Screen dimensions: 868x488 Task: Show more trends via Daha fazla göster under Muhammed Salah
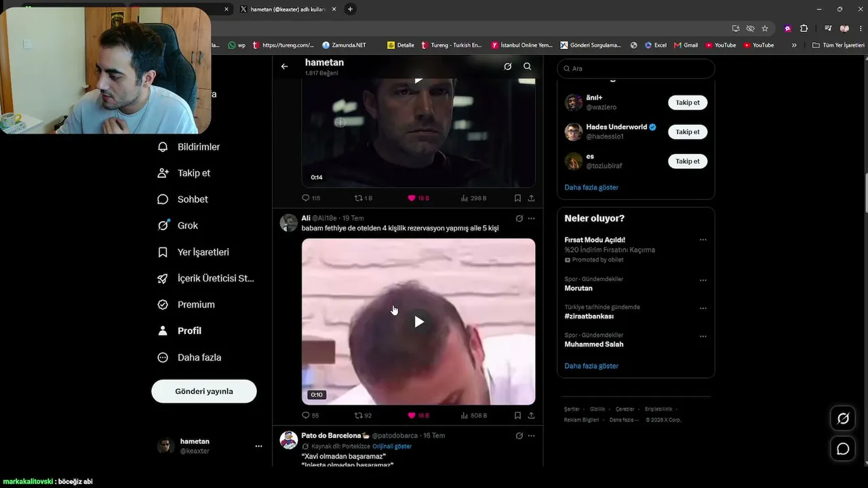click(x=591, y=366)
